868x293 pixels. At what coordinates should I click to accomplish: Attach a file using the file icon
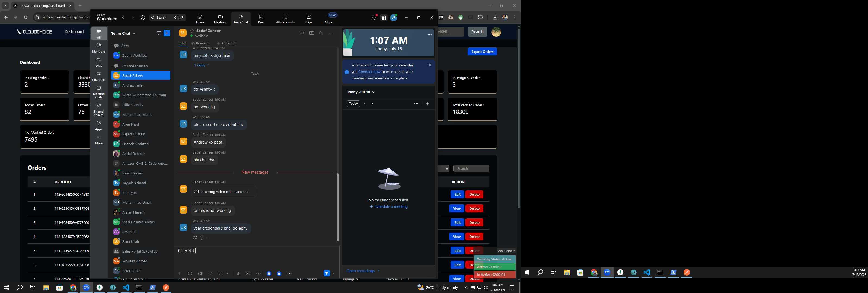(x=210, y=273)
